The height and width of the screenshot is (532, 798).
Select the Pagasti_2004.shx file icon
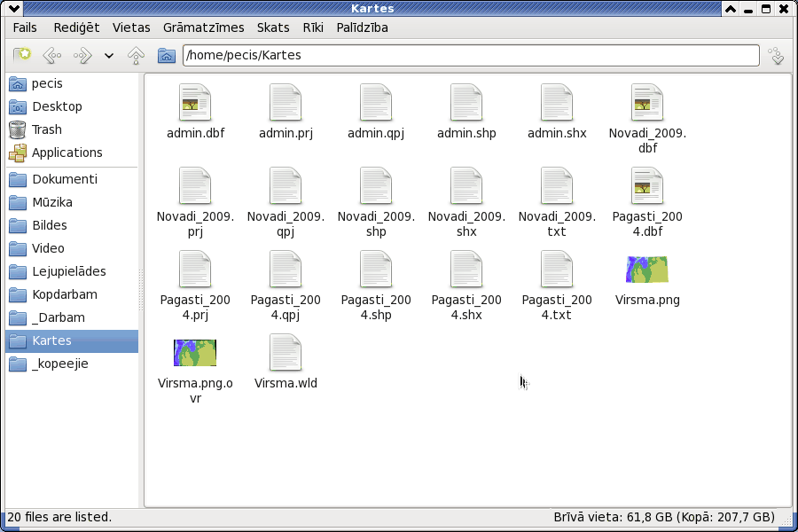(466, 270)
